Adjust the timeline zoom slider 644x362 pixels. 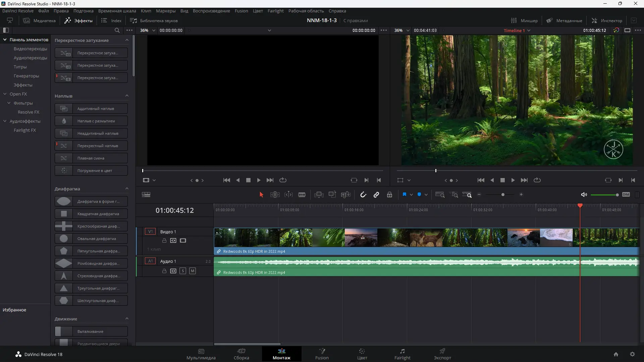tap(503, 195)
